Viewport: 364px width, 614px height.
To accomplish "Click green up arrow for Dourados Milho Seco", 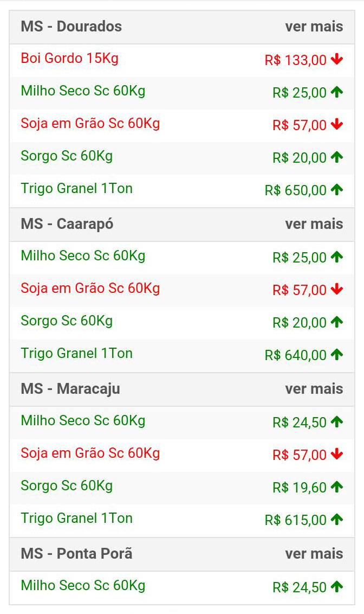I will coord(336,92).
